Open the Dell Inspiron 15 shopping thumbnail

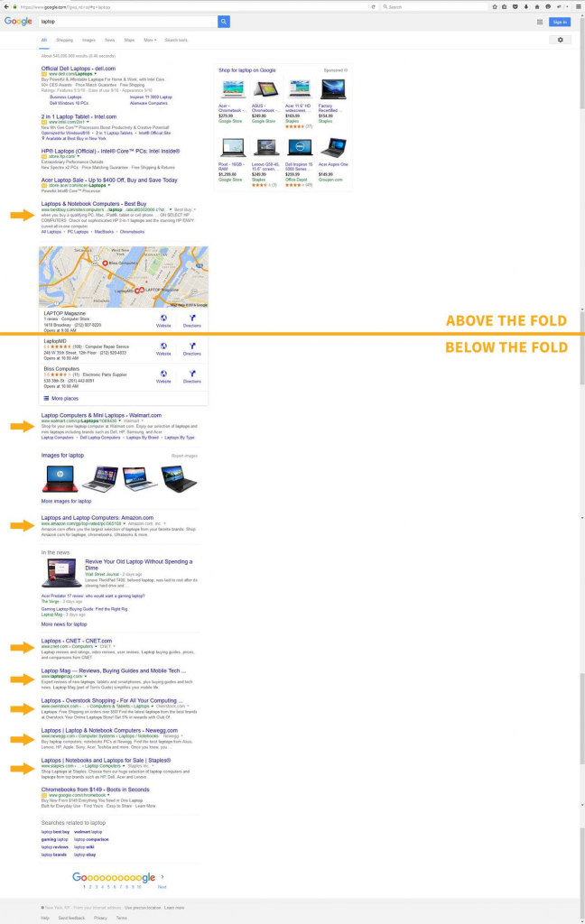coord(300,147)
